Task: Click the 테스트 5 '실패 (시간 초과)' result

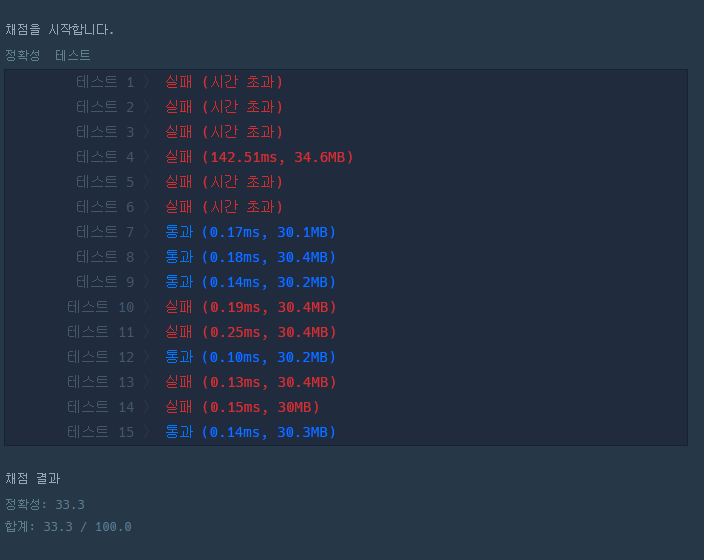Action: [224, 182]
